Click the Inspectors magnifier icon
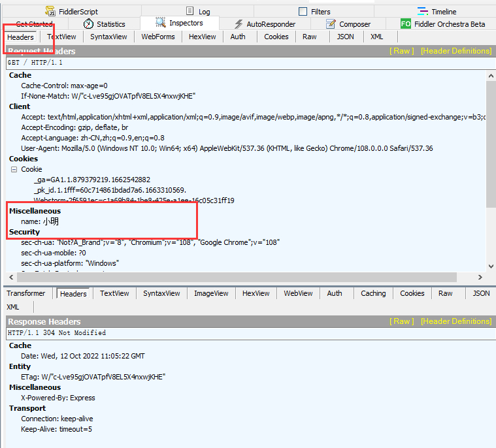This screenshot has width=496, height=448. coord(161,22)
